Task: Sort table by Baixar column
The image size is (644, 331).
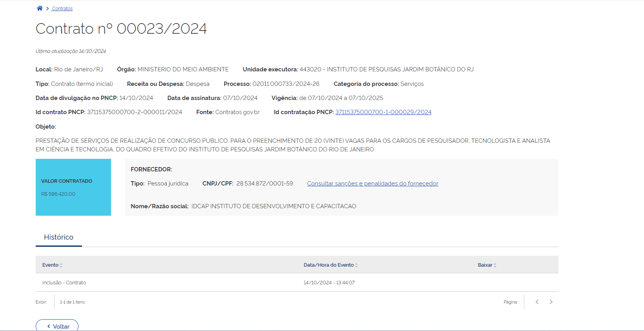Action: click(487, 265)
